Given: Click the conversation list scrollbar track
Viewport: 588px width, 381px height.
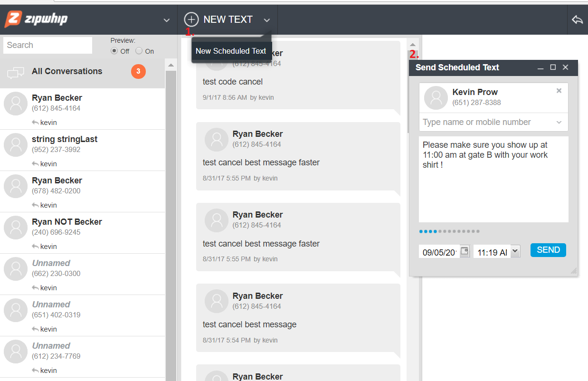Looking at the screenshot, I should coord(171,226).
